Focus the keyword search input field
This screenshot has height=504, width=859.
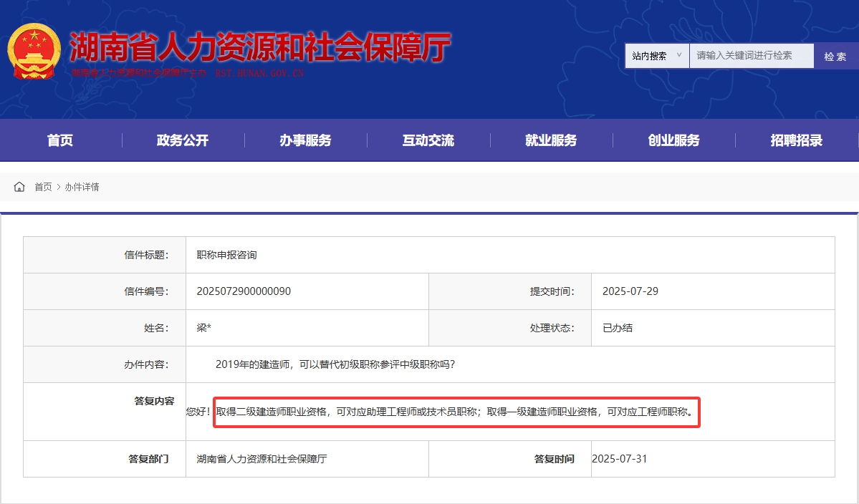tap(751, 56)
